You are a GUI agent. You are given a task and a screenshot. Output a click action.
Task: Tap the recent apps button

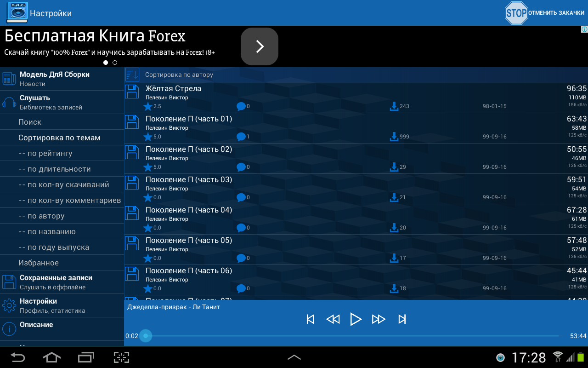86,357
